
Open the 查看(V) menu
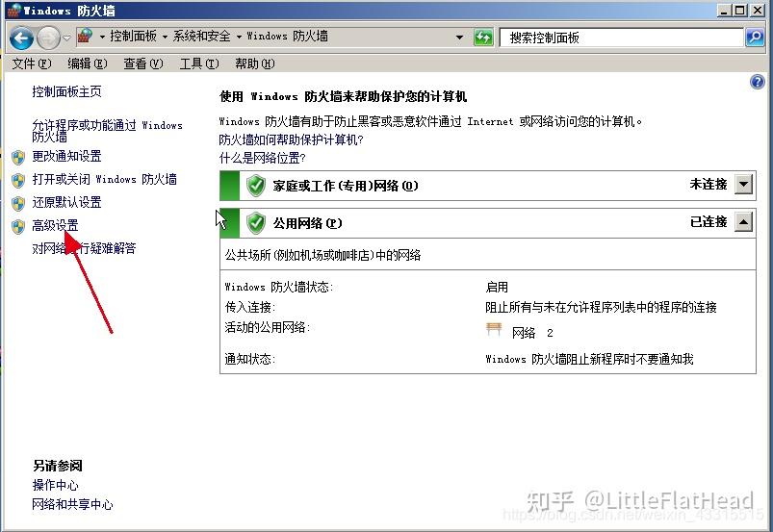[143, 63]
